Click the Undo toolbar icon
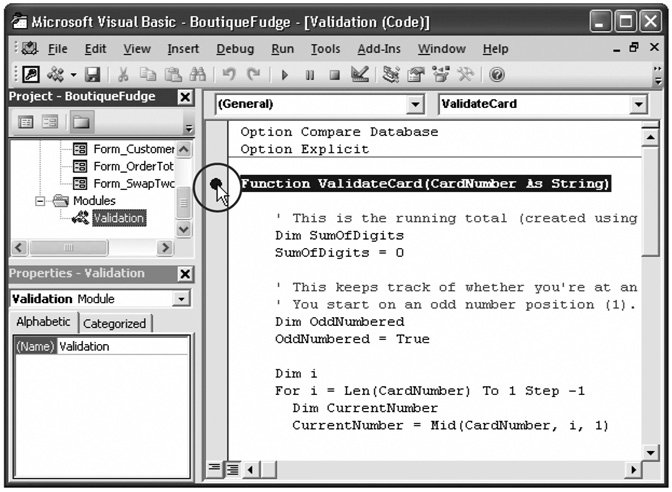 coord(229,75)
